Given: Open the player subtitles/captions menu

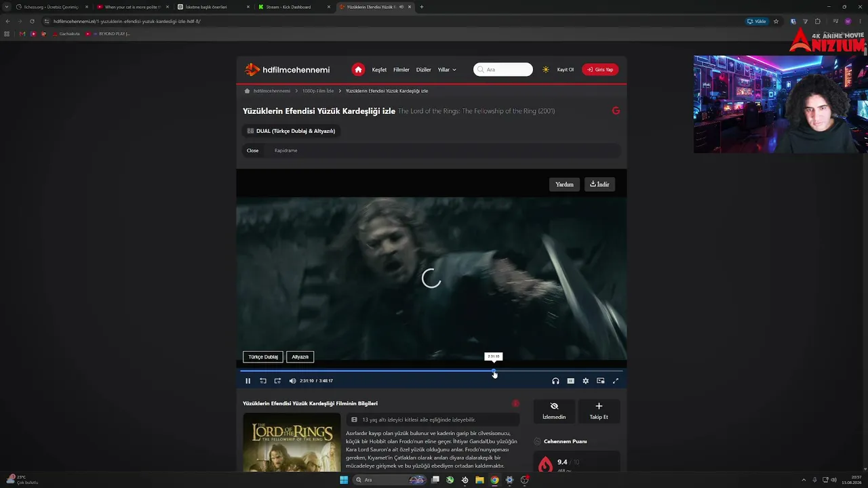Looking at the screenshot, I should (x=570, y=381).
